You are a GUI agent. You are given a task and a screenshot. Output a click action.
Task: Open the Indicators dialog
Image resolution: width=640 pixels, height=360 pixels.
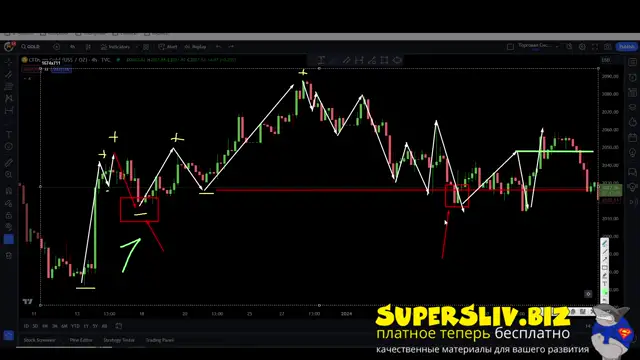click(x=116, y=47)
